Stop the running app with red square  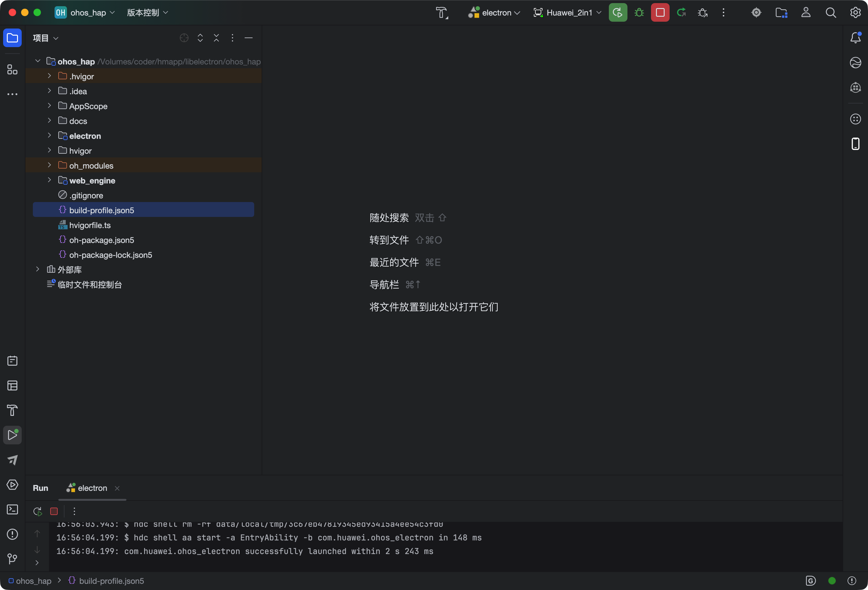(x=660, y=13)
